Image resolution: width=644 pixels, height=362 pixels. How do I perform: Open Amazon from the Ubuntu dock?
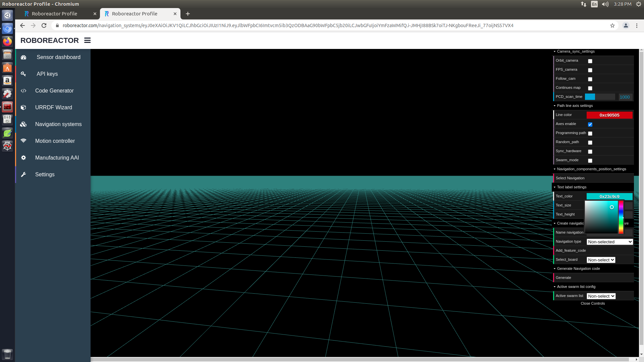pos(7,81)
